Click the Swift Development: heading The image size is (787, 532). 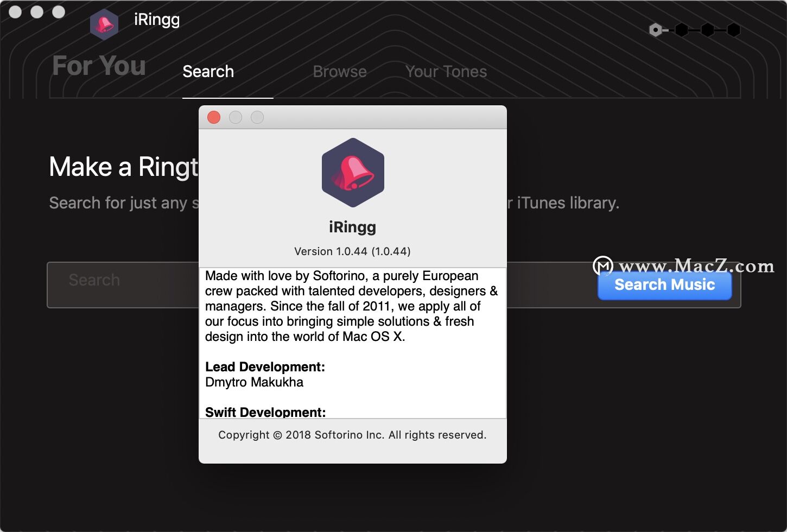point(265,412)
